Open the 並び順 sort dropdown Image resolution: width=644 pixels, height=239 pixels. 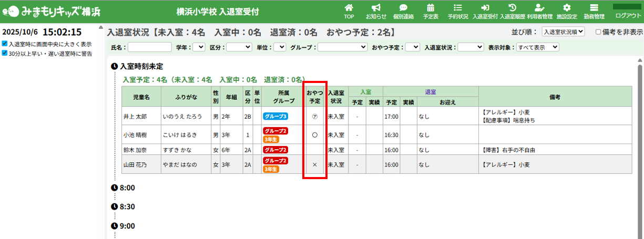pyautogui.click(x=563, y=32)
